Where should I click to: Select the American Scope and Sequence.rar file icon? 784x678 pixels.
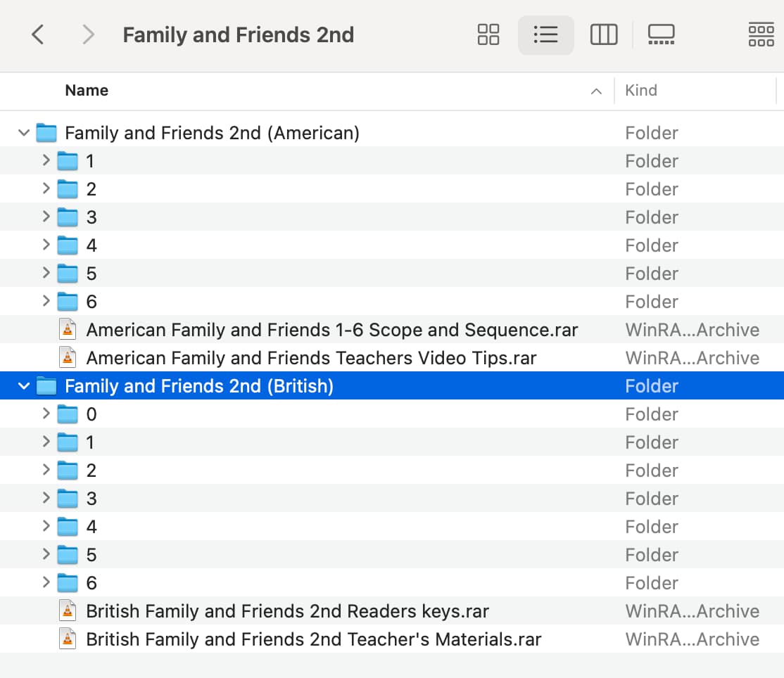(x=68, y=329)
